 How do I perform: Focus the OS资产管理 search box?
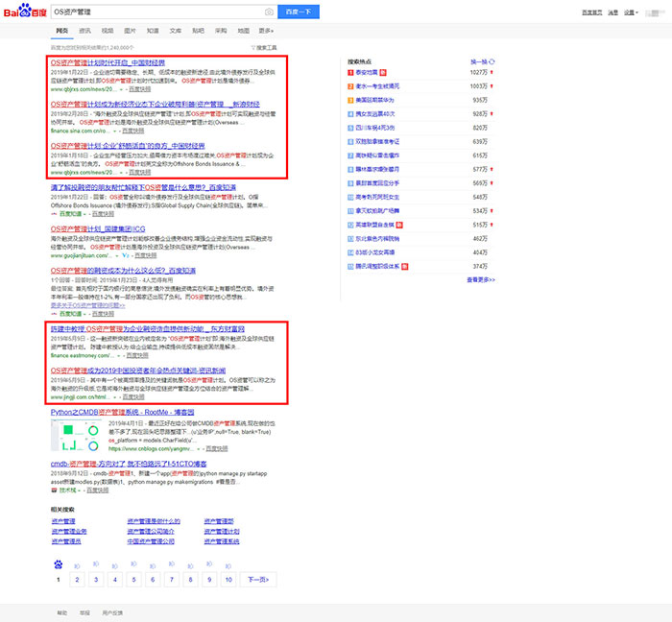click(157, 12)
